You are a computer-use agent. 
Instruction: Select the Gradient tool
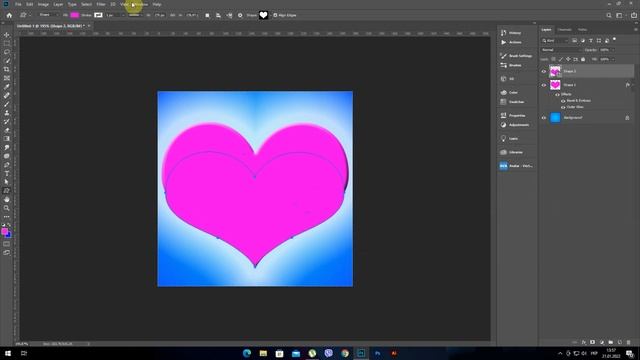(7, 139)
